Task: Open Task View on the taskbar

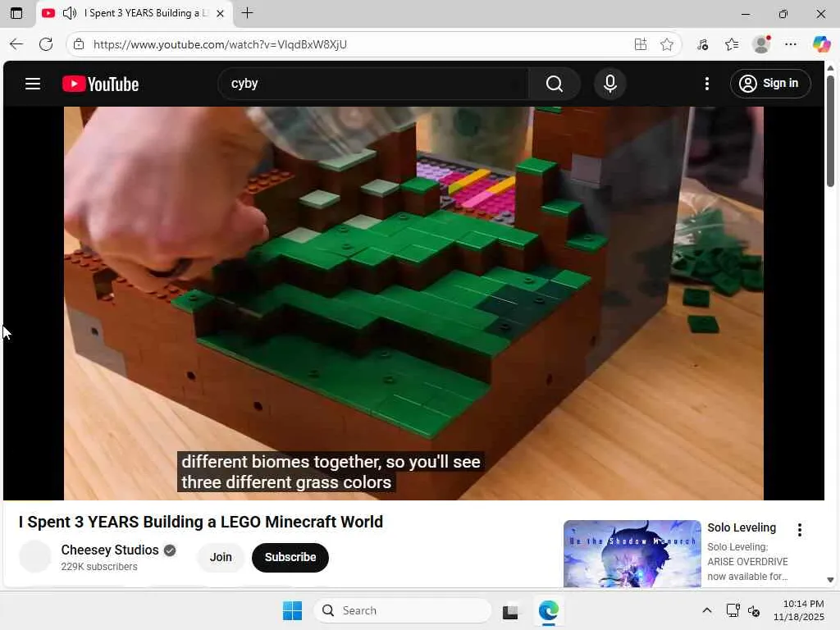Action: pos(510,611)
